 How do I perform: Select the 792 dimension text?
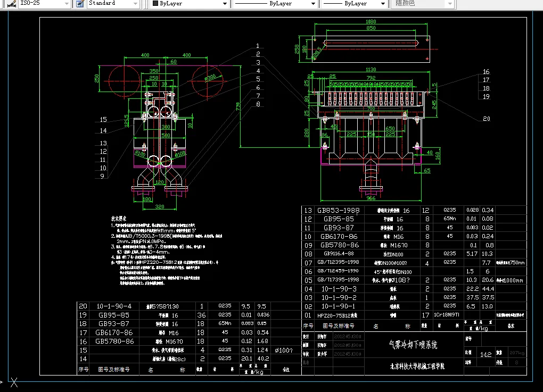[371, 78]
